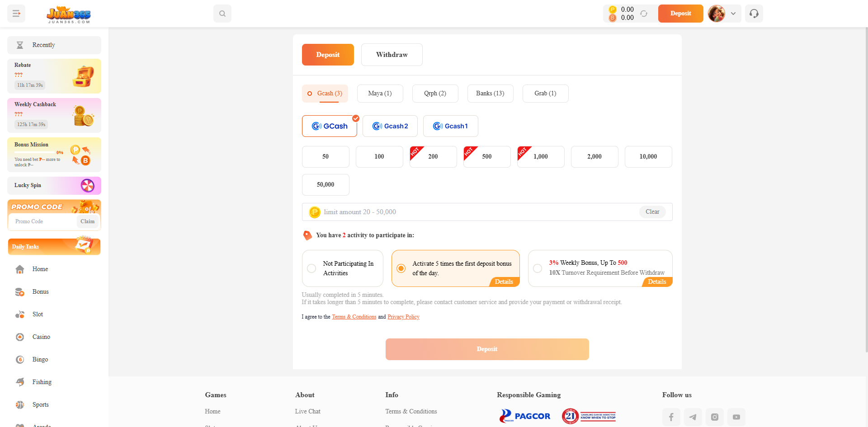Focus the Promo Code input field

43,221
